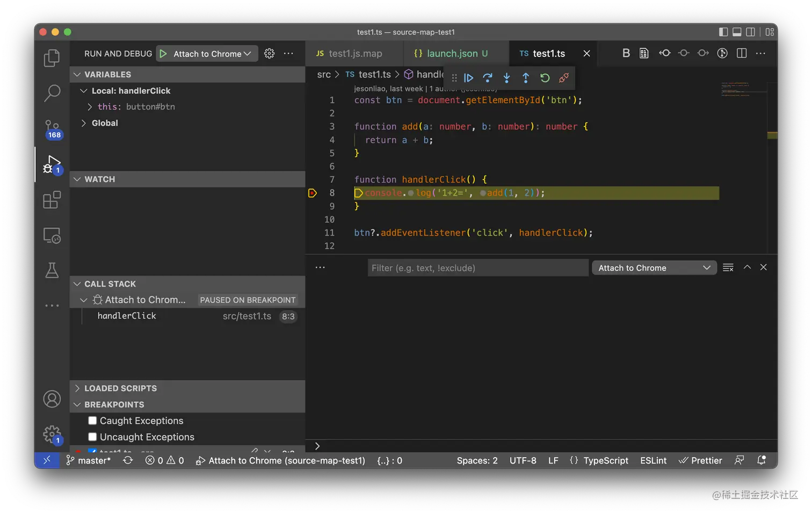
Task: Open launch.json via the gear icon
Action: point(270,54)
